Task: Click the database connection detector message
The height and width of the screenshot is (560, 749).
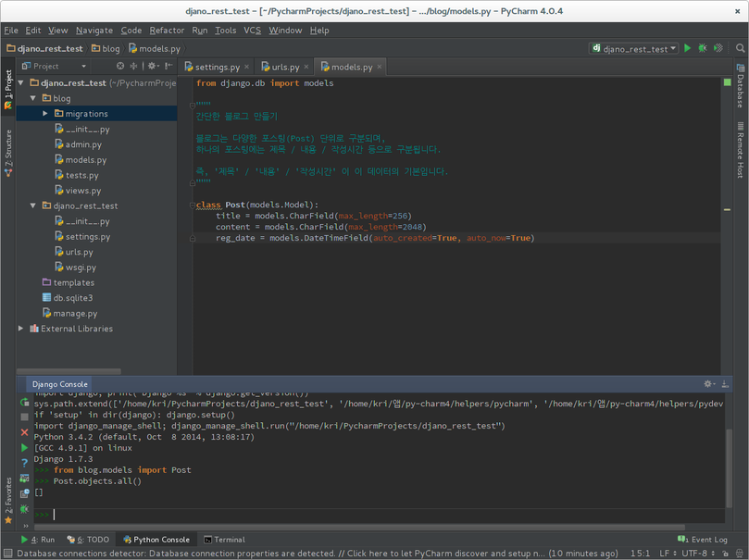Action: coord(318,554)
